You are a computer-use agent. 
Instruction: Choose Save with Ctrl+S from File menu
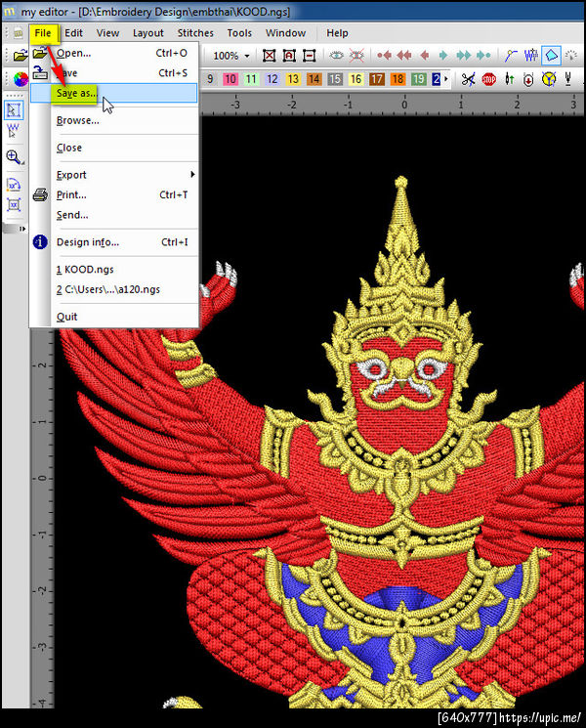pyautogui.click(x=114, y=73)
